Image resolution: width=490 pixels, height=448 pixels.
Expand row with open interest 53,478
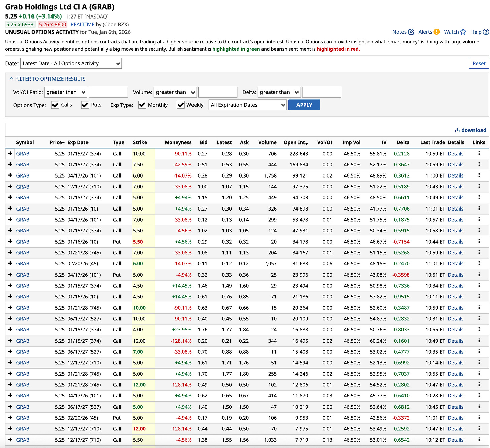pos(10,219)
